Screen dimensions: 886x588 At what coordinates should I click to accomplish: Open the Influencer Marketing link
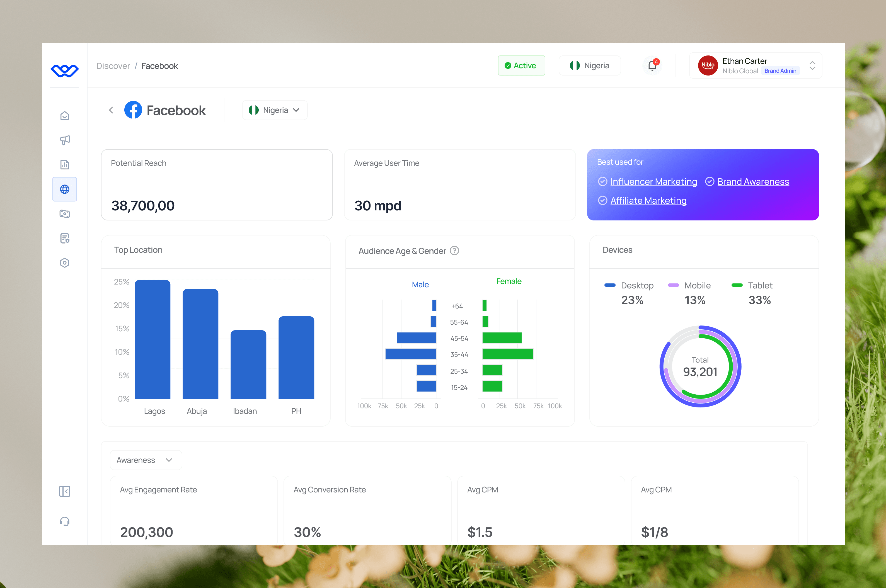tap(653, 182)
